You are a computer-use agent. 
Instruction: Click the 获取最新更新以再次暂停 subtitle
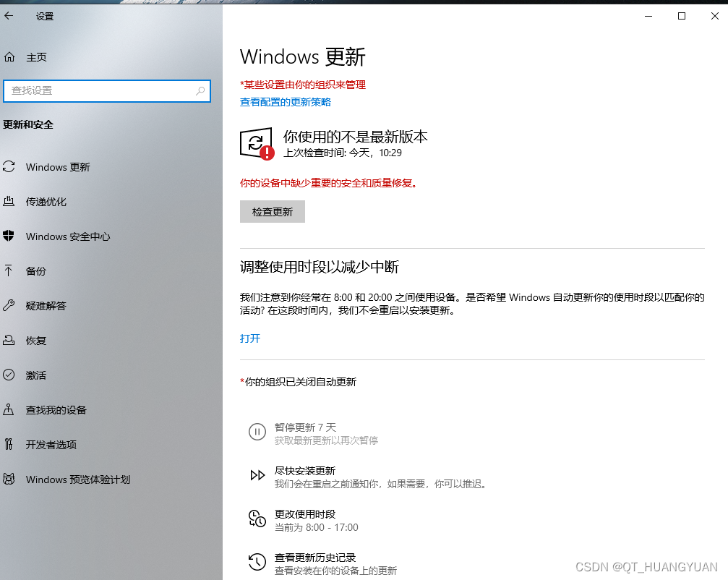pos(326,440)
